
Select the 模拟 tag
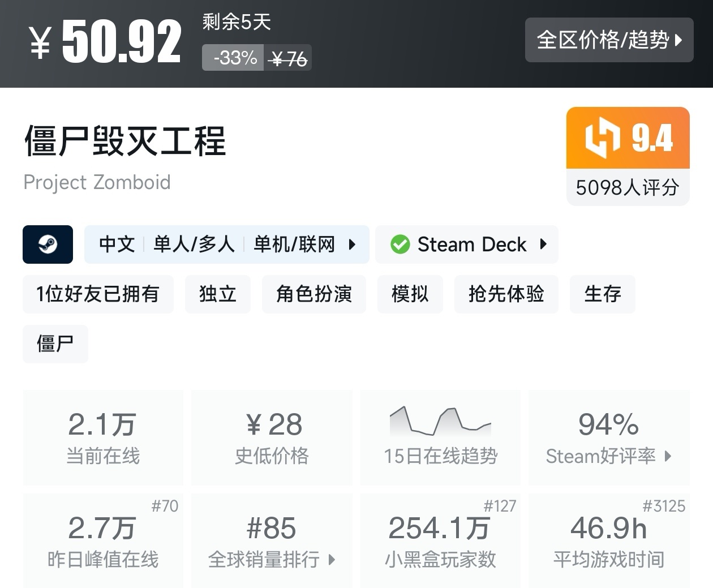click(x=410, y=294)
